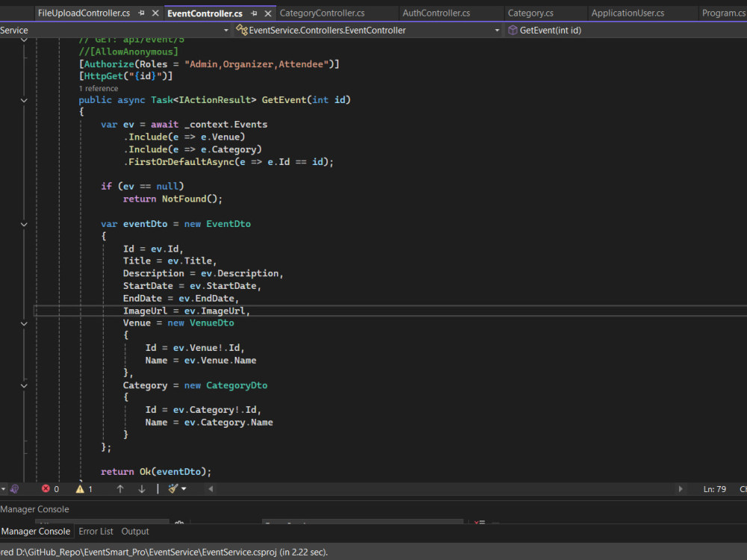
Task: Click the return Ok(eventDto); statement
Action: pos(156,472)
